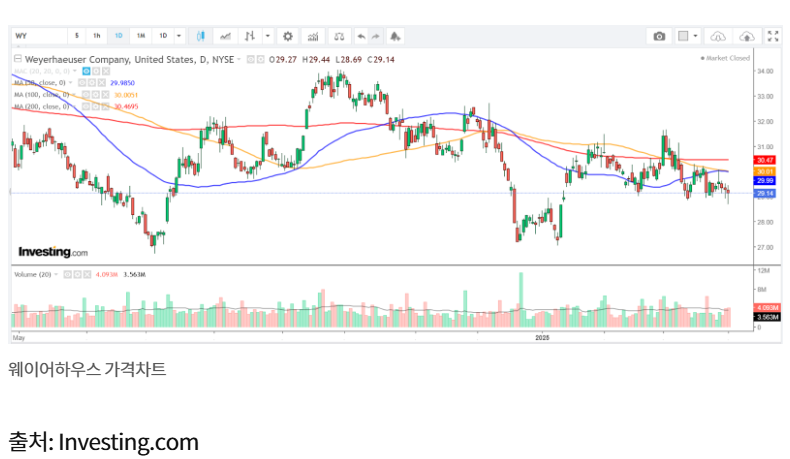Screen dimensions: 790x459
Task: Remove the MA 100 indicator with its X
Action: point(105,95)
